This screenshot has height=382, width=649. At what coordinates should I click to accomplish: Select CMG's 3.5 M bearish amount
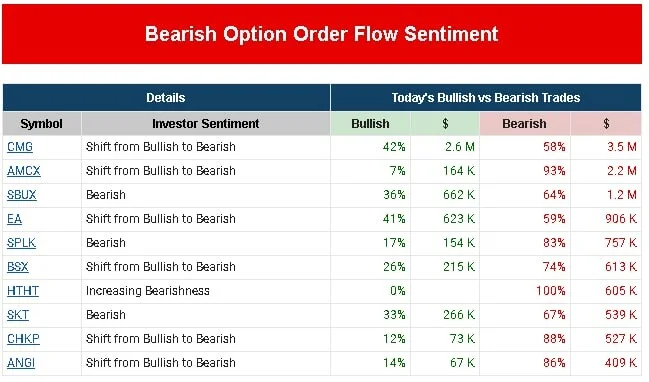(622, 147)
